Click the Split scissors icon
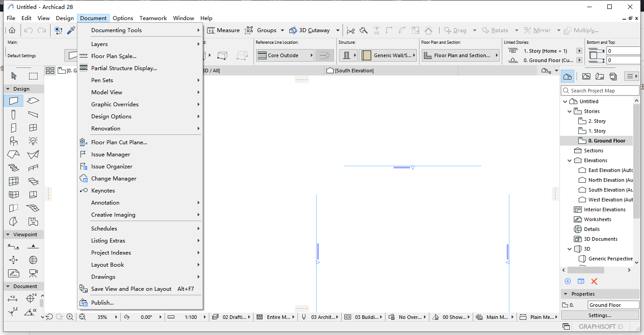 [350, 30]
